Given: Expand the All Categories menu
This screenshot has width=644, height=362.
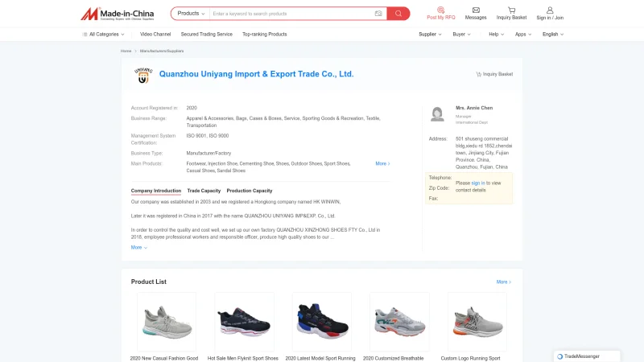Looking at the screenshot, I should click(103, 35).
